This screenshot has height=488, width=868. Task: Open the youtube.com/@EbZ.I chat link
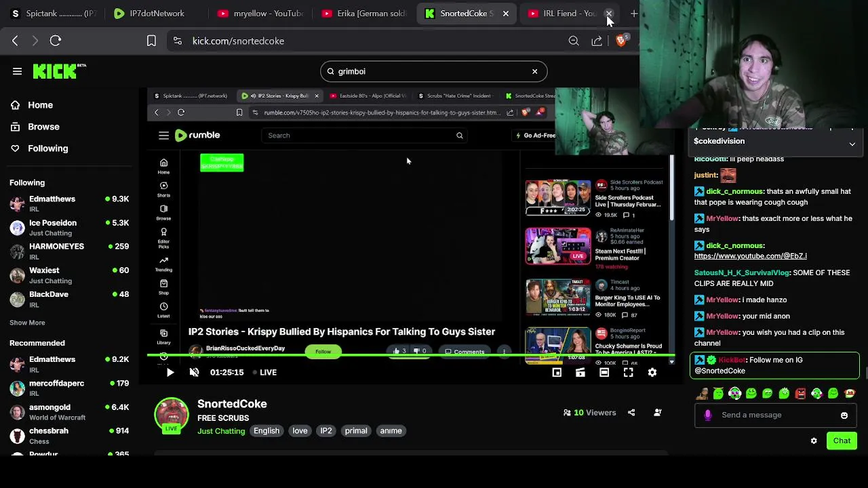pos(750,256)
